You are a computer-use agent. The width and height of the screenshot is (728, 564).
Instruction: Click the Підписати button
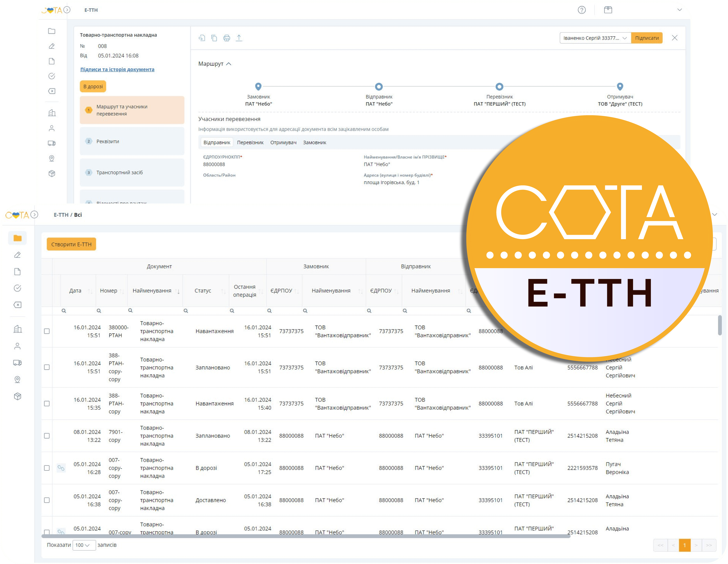point(647,38)
